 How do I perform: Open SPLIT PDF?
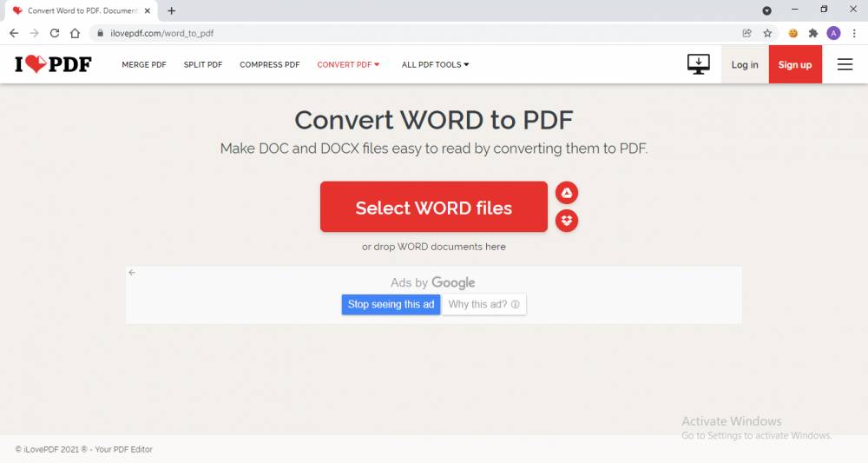point(203,65)
